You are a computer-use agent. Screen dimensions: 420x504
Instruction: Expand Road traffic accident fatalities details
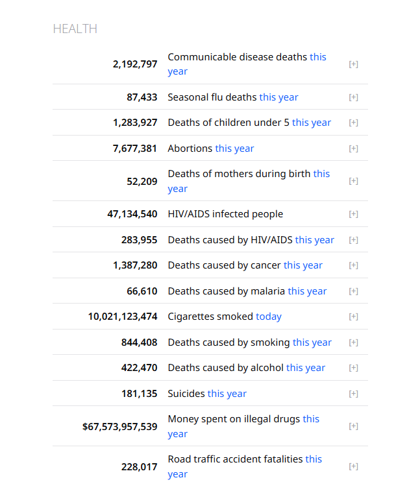click(x=353, y=466)
